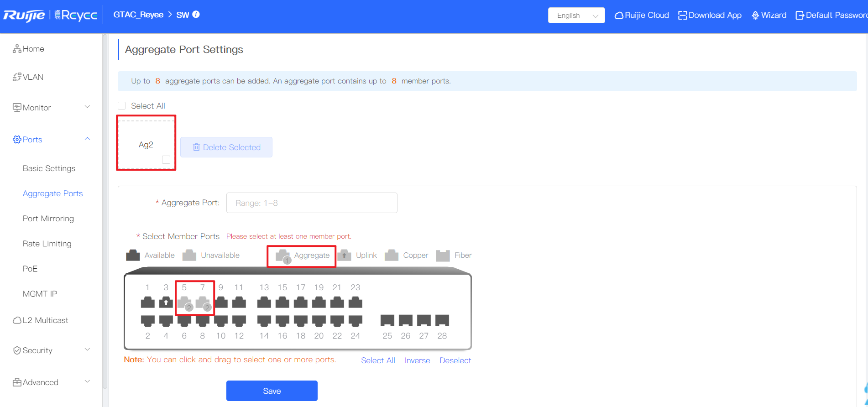Screen dimensions: 868x407
Task: Check the top Select All checkbox
Action: click(x=121, y=106)
